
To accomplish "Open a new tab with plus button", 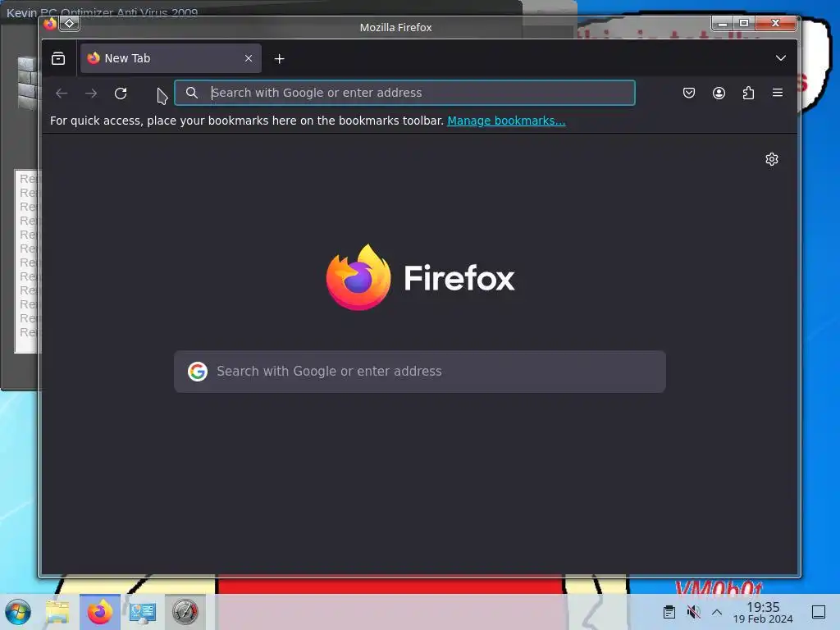I will 279,58.
